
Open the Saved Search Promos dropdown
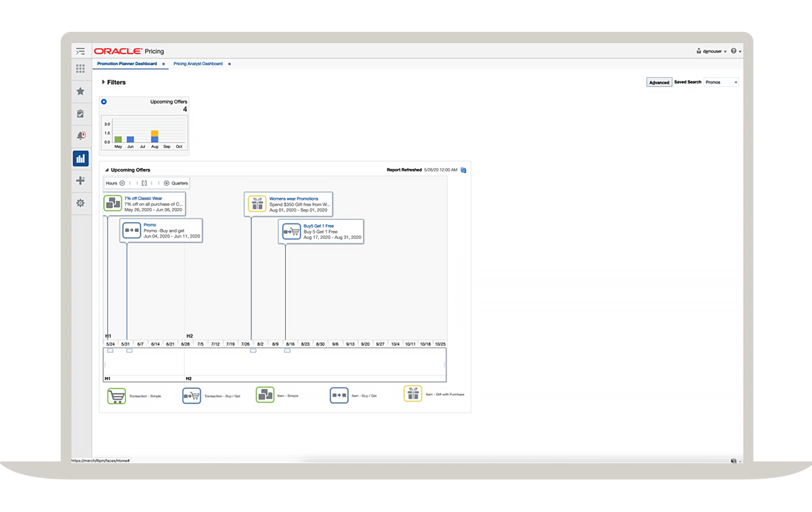point(721,83)
